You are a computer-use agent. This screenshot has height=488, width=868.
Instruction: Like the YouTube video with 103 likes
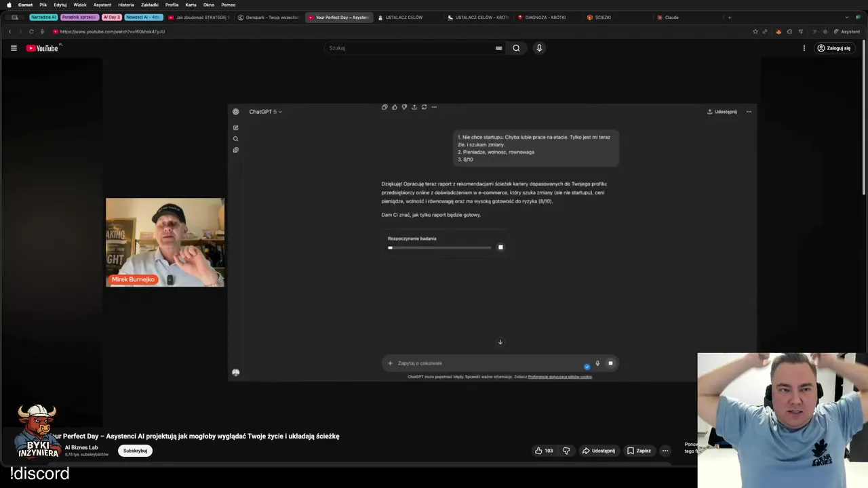[x=544, y=451]
